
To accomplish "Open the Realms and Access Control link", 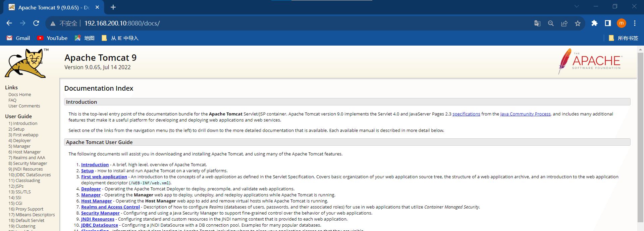I will 110,207.
